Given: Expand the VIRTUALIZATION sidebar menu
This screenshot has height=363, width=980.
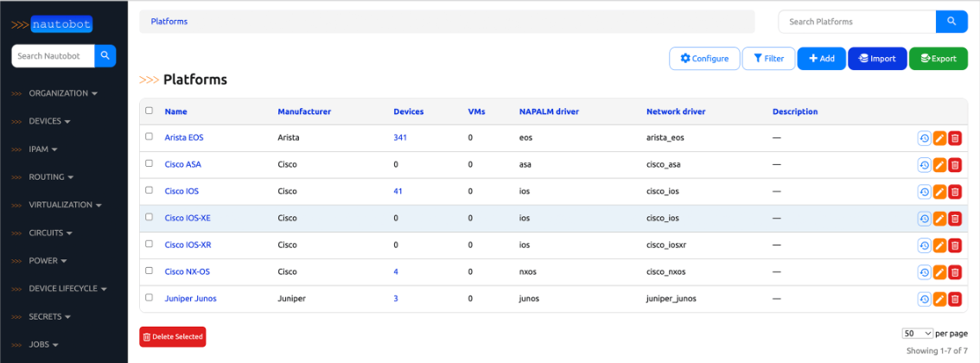Looking at the screenshot, I should coord(65,205).
